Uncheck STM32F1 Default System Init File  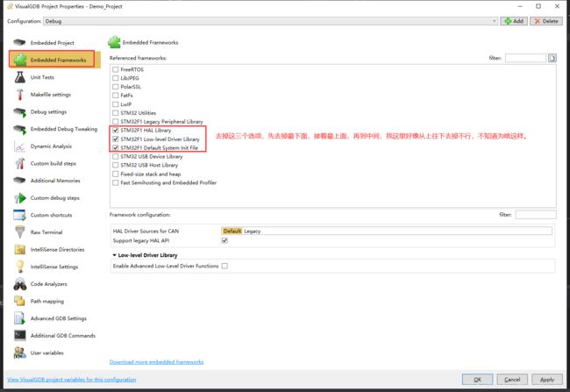(116, 147)
